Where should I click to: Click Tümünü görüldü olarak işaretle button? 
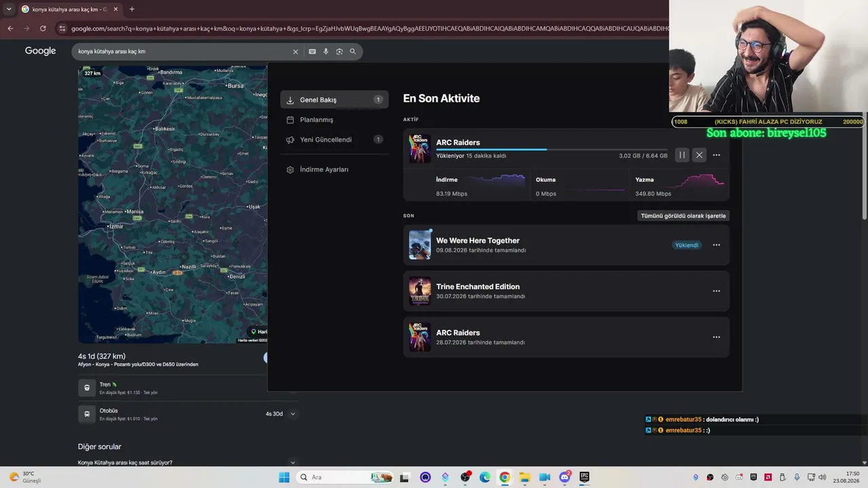(683, 216)
